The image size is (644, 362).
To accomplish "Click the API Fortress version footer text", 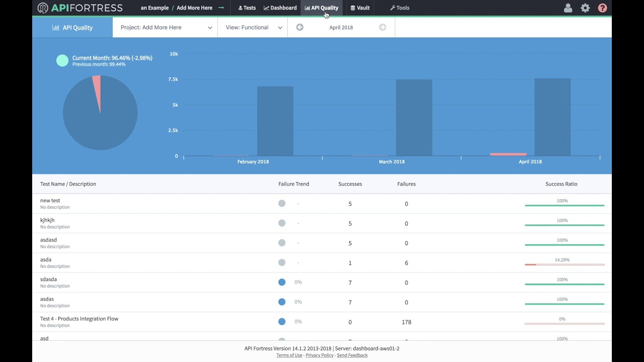I will [x=322, y=348].
